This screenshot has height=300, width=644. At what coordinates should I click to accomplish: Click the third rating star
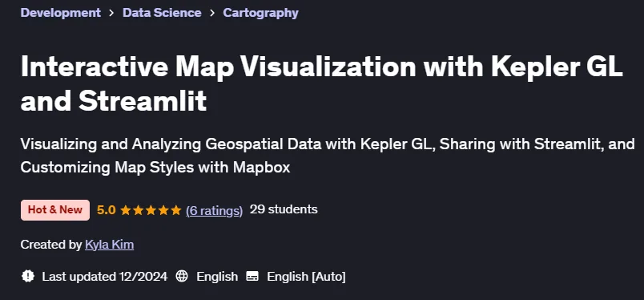151,210
